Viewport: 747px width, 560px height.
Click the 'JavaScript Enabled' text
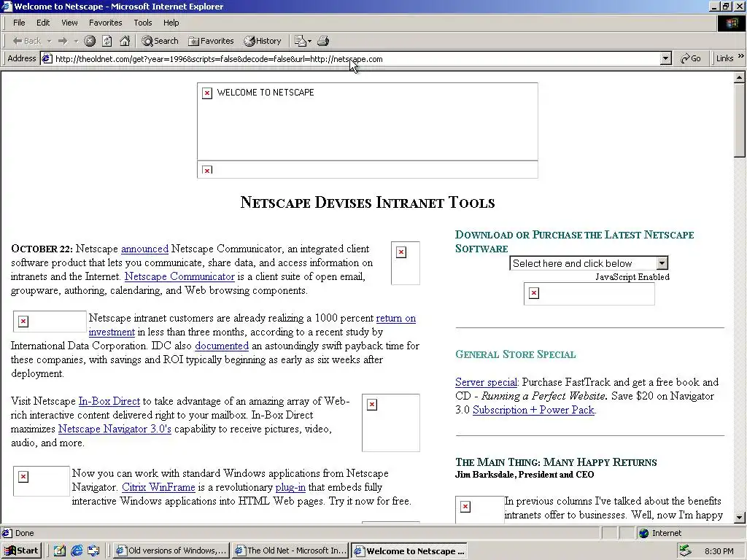pos(632,276)
